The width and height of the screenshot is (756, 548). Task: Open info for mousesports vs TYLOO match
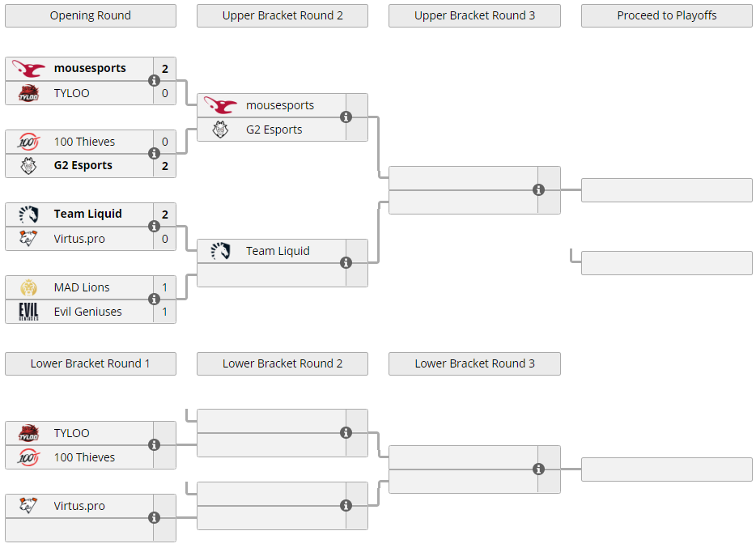pos(154,80)
